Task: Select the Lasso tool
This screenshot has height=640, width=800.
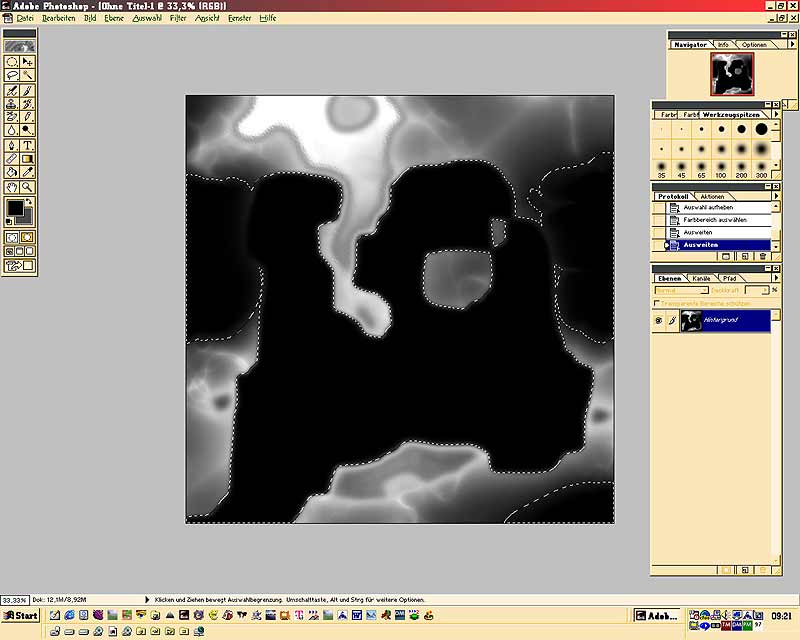Action: tap(12, 75)
